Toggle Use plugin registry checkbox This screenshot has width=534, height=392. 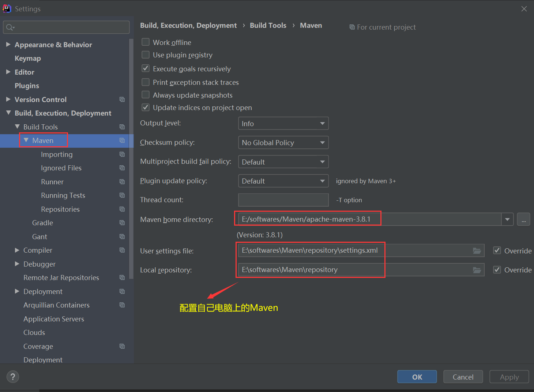click(x=146, y=55)
